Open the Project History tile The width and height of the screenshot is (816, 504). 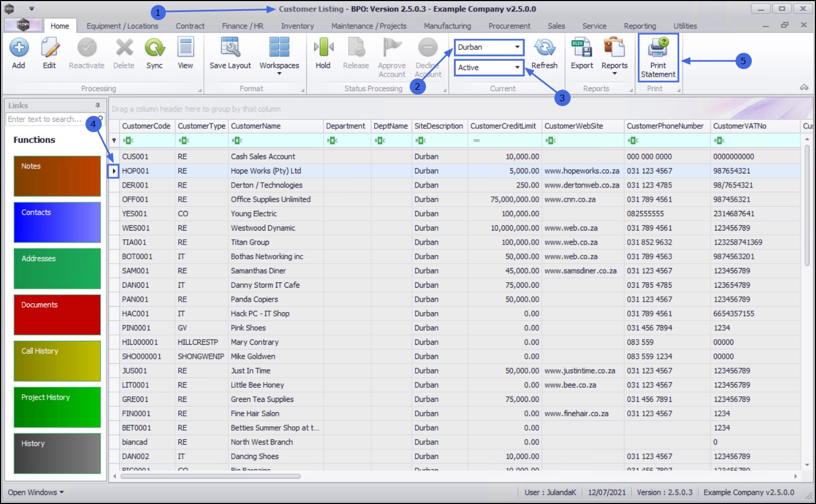57,407
